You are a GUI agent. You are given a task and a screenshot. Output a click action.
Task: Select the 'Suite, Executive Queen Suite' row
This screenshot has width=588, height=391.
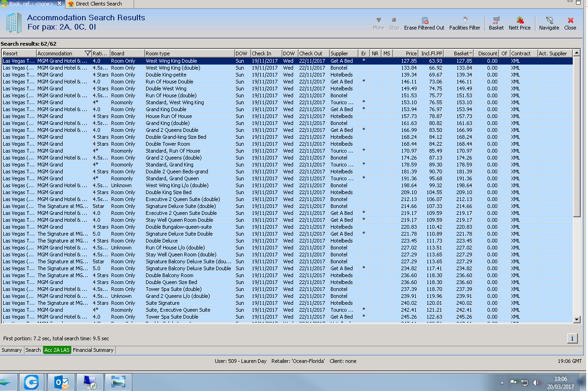287,310
